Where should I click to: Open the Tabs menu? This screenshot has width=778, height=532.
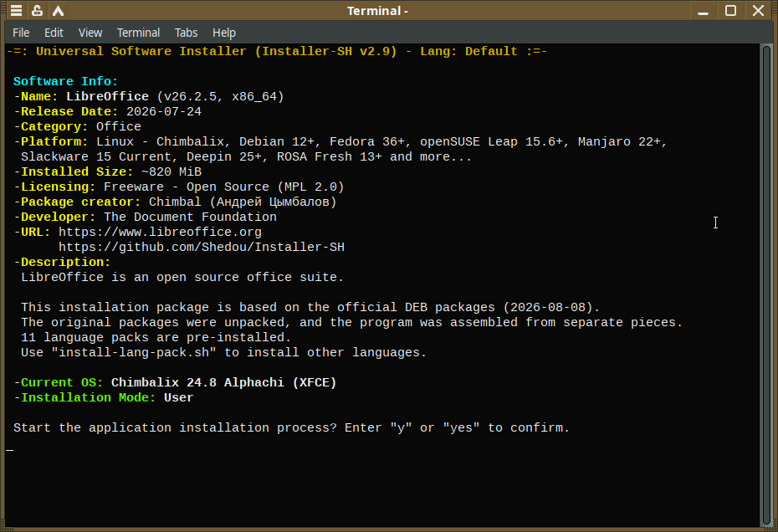point(186,33)
